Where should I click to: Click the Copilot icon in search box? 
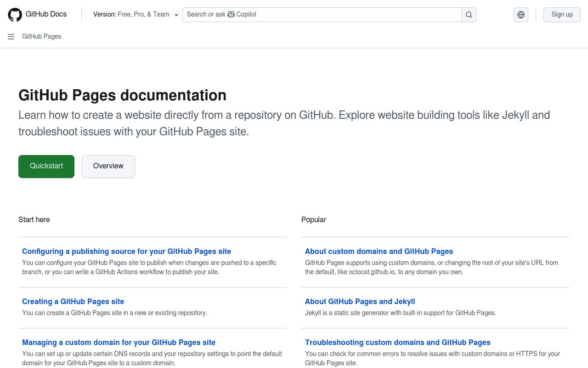coord(231,14)
